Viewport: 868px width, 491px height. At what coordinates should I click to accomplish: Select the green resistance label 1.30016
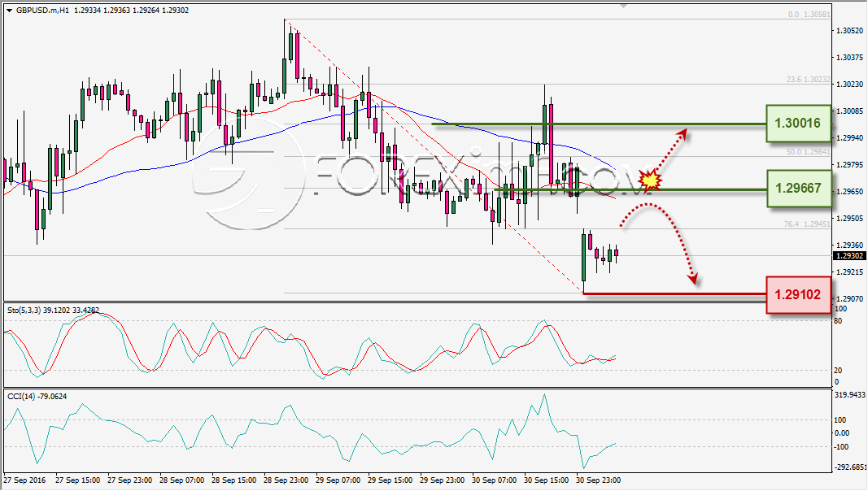(798, 124)
